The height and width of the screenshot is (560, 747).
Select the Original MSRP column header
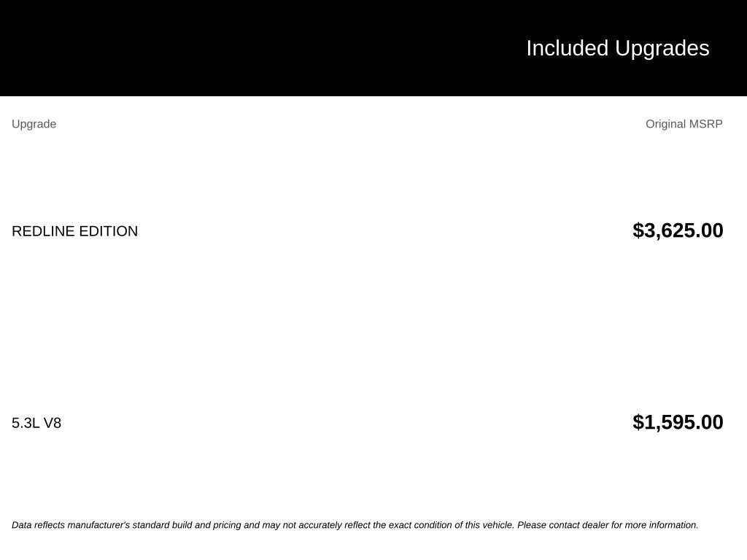click(x=684, y=124)
